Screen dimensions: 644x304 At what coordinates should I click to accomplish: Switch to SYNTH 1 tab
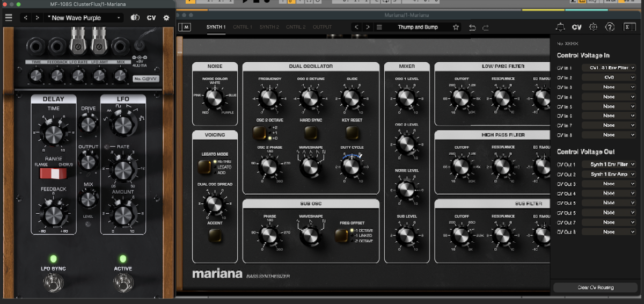tap(216, 27)
